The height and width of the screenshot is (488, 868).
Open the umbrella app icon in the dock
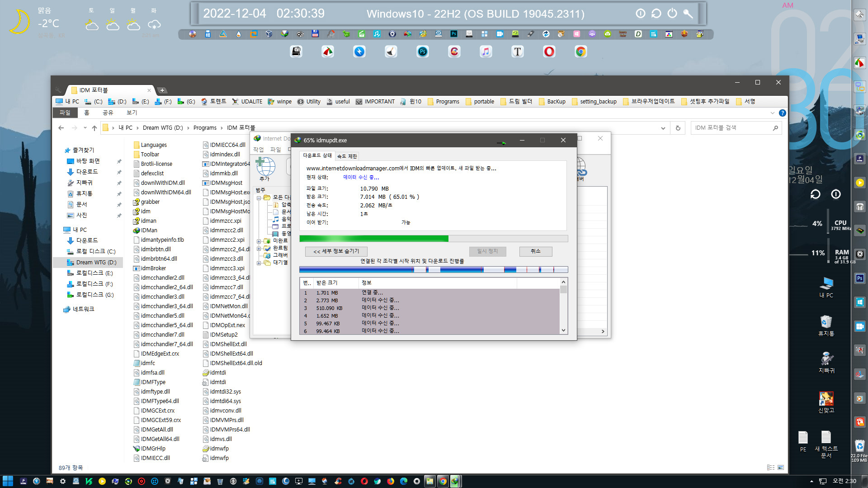tap(327, 52)
